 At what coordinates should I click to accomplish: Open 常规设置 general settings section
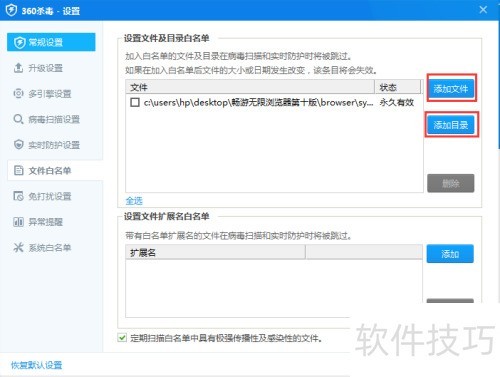51,42
